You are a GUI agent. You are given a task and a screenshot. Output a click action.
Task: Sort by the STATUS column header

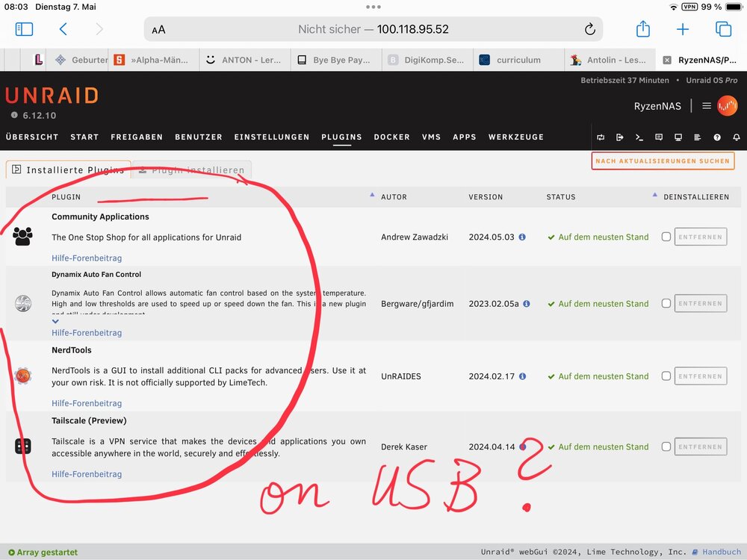(x=561, y=197)
